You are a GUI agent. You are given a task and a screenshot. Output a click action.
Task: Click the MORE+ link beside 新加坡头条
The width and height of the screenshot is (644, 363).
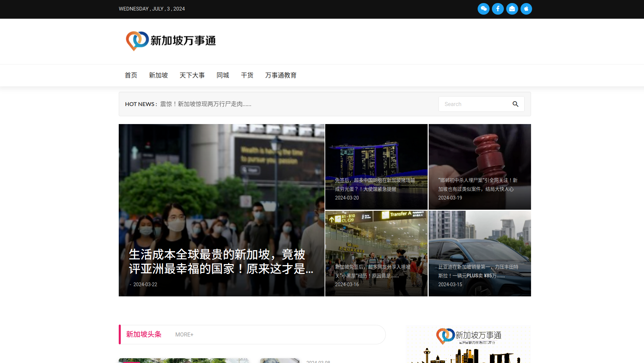coord(184,334)
